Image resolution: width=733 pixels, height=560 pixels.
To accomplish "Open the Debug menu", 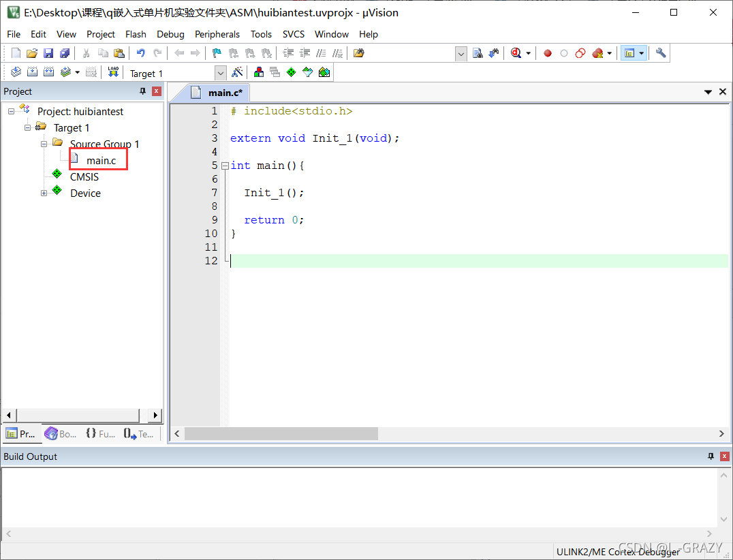I will (170, 34).
